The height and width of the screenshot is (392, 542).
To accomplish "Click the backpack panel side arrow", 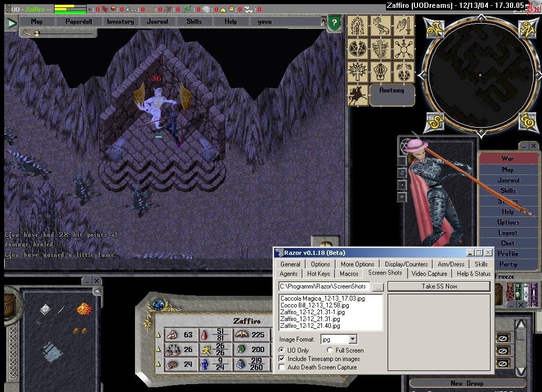I will coord(98,291).
